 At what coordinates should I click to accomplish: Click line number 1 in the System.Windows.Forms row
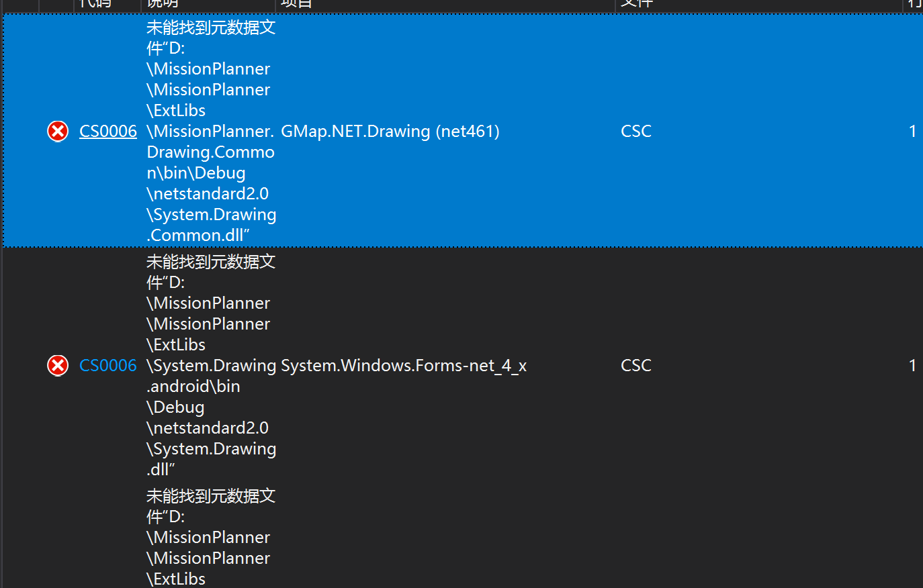[912, 366]
